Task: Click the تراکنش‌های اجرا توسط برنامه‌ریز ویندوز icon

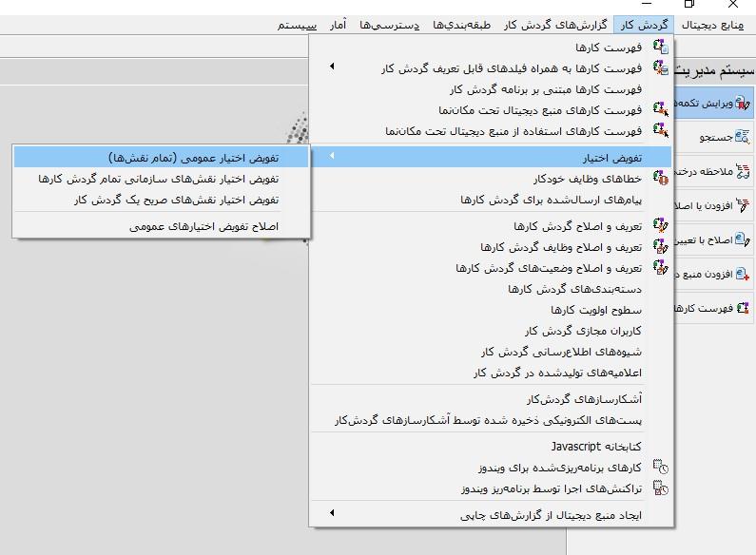Action: pyautogui.click(x=659, y=488)
